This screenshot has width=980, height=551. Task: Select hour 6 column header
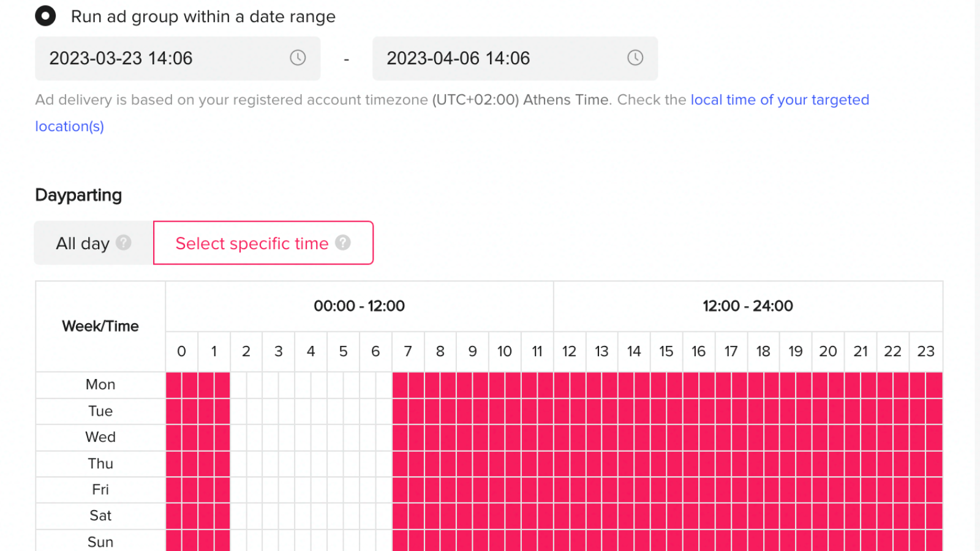coord(375,351)
